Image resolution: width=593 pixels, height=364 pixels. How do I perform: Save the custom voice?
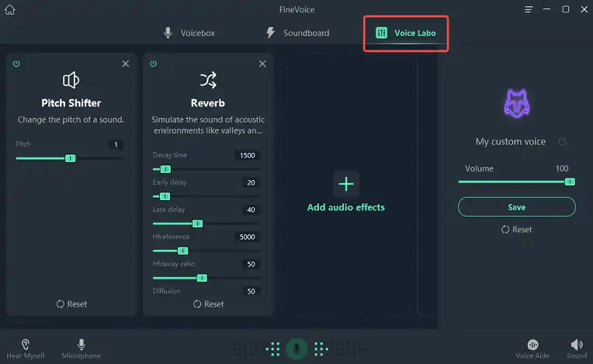click(517, 206)
